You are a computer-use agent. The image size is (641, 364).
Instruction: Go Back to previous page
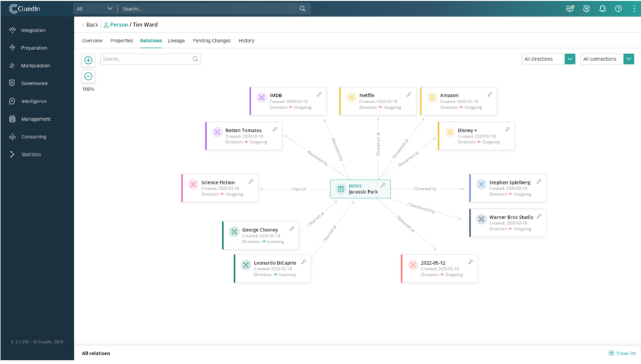coord(90,24)
